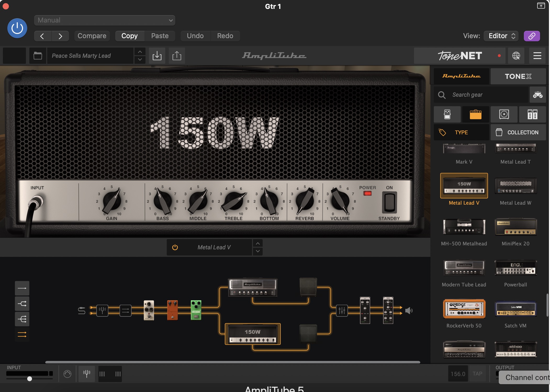Select the orange stomp pedal in chain
This screenshot has height=392, width=550.
pyautogui.click(x=172, y=310)
